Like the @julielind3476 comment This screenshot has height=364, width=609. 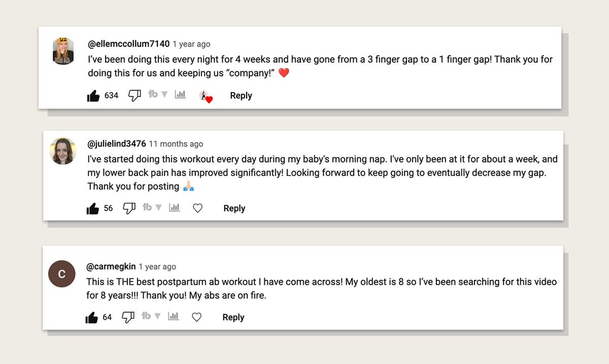92,208
